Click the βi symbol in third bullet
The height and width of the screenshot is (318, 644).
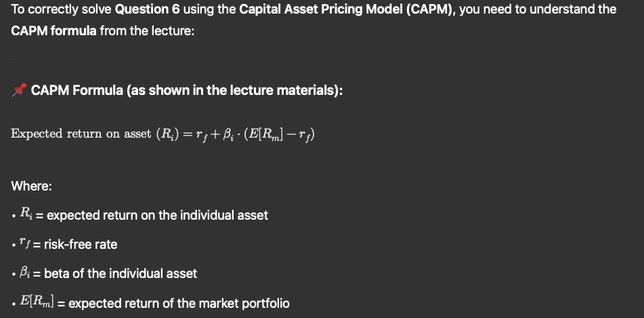click(x=24, y=273)
